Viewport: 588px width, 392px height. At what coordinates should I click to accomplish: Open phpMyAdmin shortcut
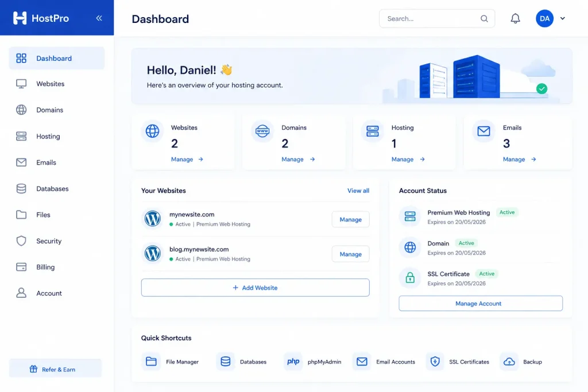[313, 362]
